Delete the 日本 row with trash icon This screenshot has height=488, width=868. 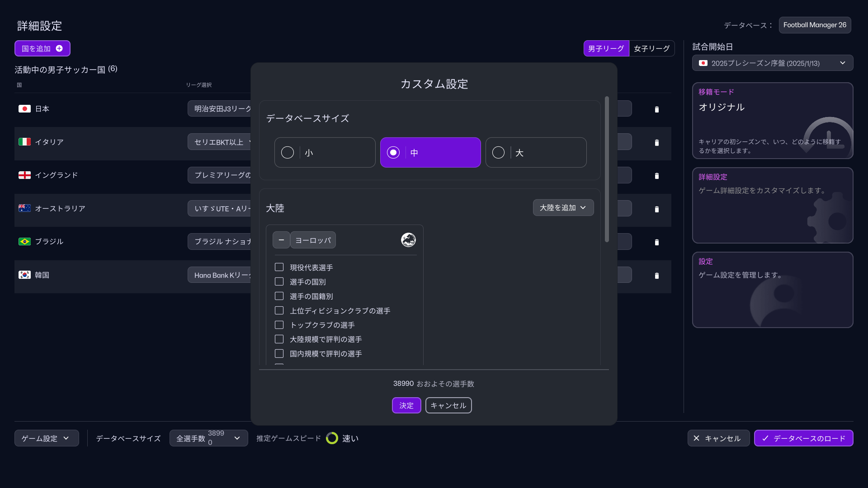tap(657, 109)
